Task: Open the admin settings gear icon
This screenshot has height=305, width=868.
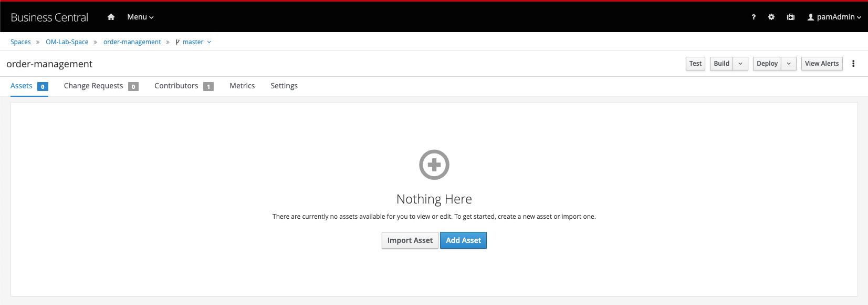Action: pyautogui.click(x=771, y=17)
